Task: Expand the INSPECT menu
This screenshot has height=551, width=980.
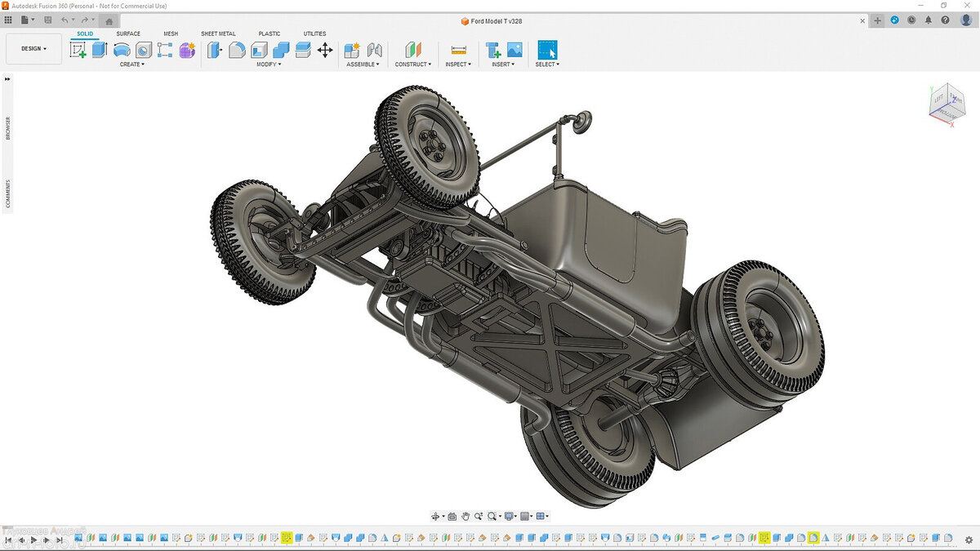Action: 458,64
